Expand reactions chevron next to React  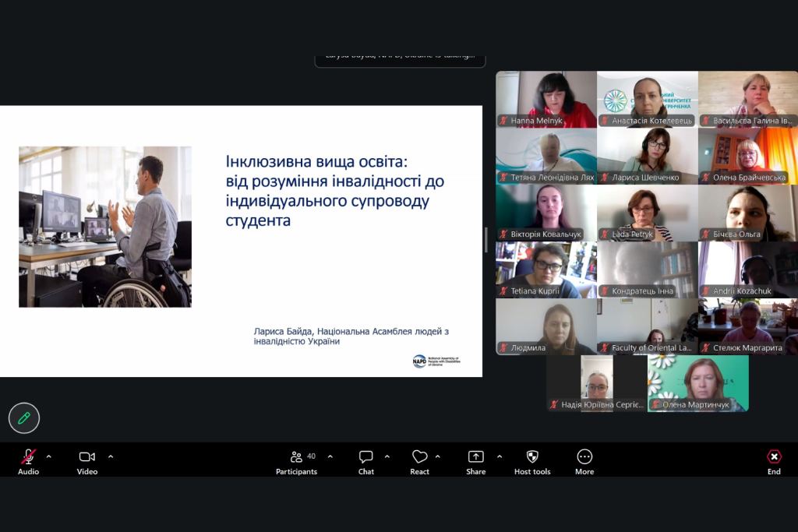click(x=438, y=456)
